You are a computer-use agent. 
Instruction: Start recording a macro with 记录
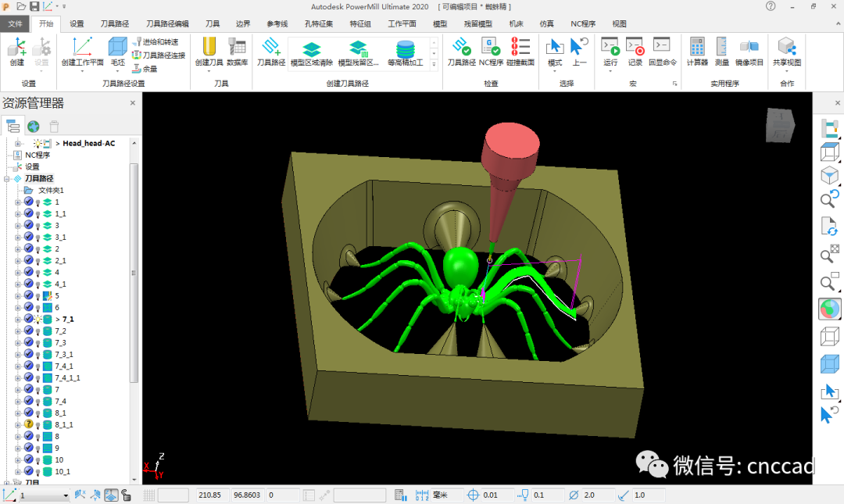pyautogui.click(x=635, y=52)
